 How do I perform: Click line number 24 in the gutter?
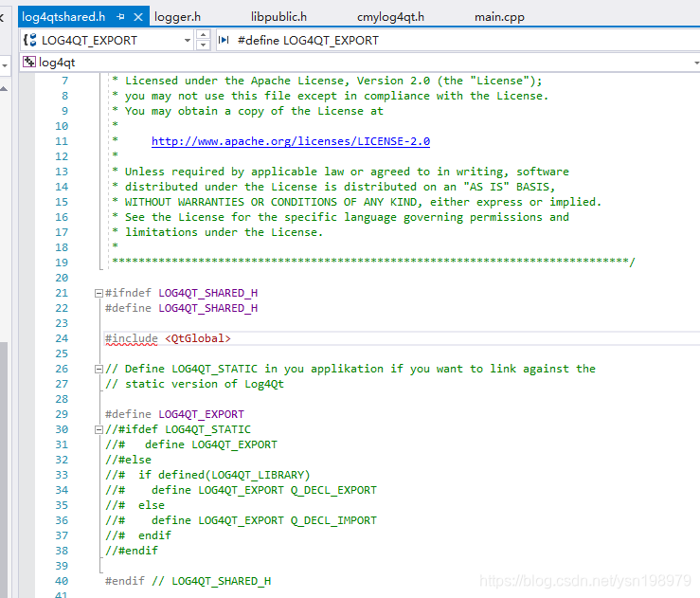click(62, 338)
